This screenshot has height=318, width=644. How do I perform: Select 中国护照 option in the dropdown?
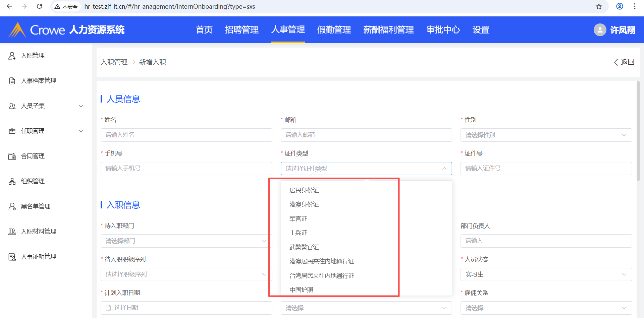point(301,290)
